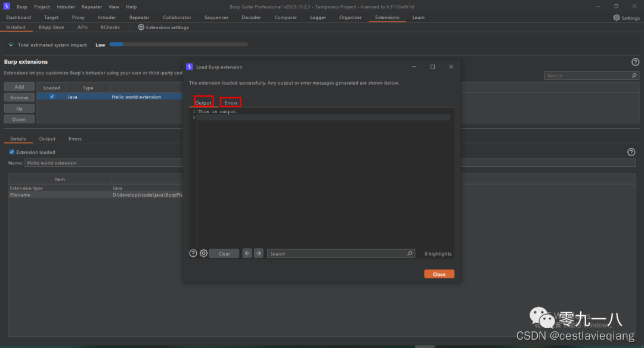Go to previous search match arrow

click(247, 253)
